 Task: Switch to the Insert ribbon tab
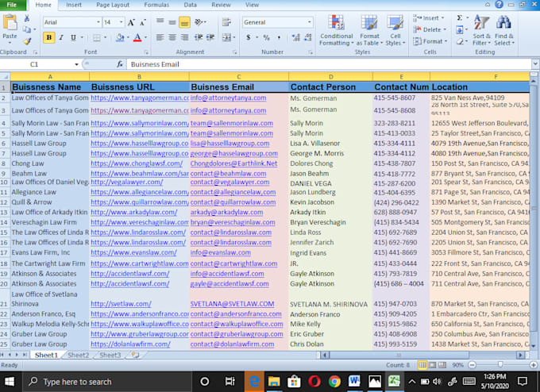pos(74,5)
